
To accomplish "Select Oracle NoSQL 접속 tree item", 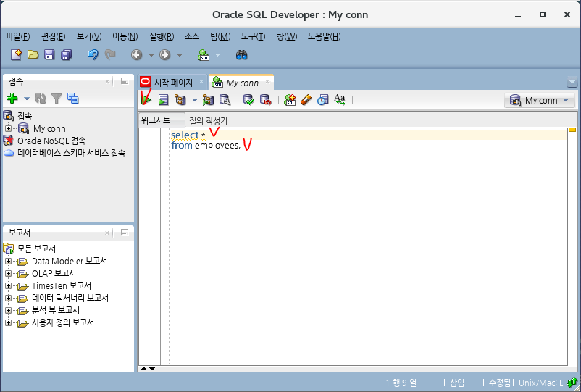I will pos(51,141).
